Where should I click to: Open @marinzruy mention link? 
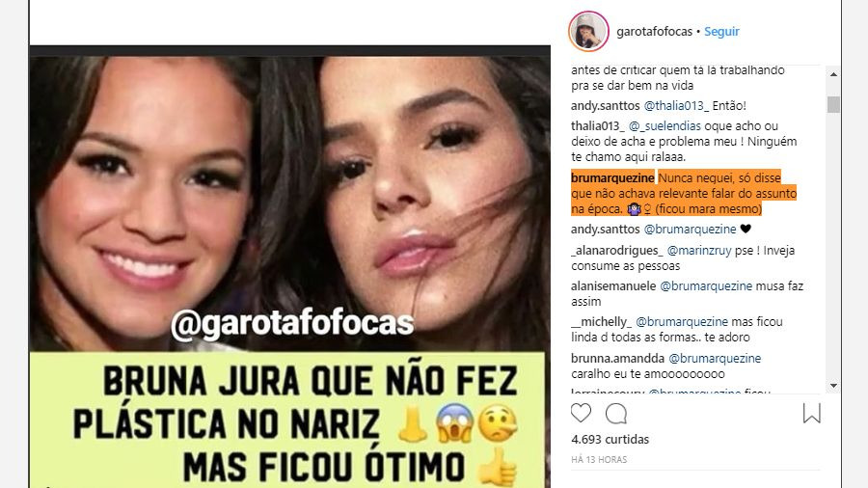(x=699, y=251)
